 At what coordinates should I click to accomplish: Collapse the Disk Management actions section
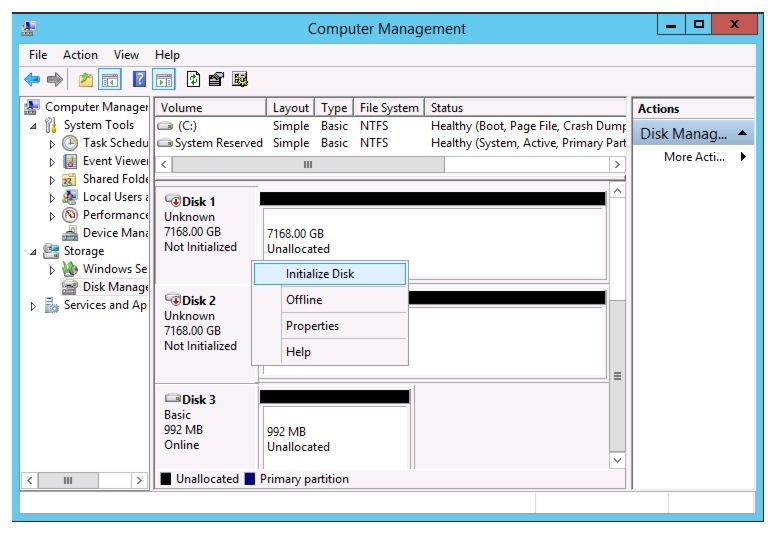(742, 133)
